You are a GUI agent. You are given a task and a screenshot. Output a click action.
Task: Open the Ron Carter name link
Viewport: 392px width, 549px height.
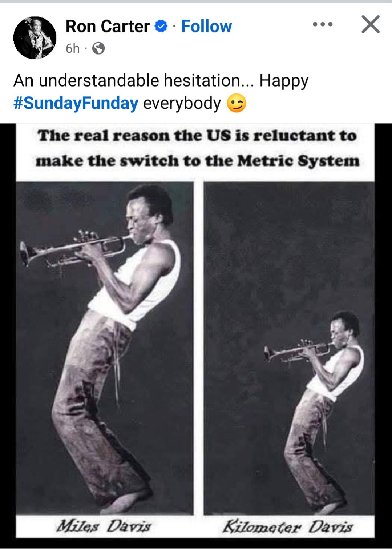pyautogui.click(x=108, y=26)
